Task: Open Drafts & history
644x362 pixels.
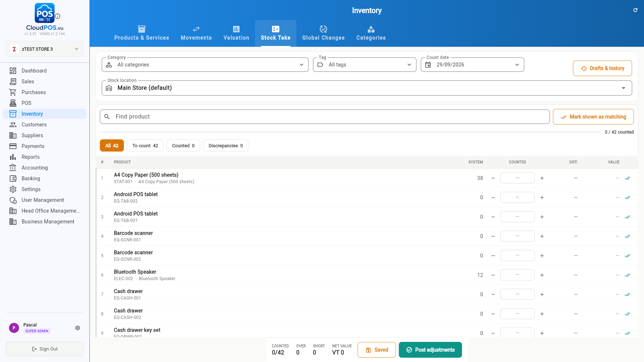Action: pos(602,68)
